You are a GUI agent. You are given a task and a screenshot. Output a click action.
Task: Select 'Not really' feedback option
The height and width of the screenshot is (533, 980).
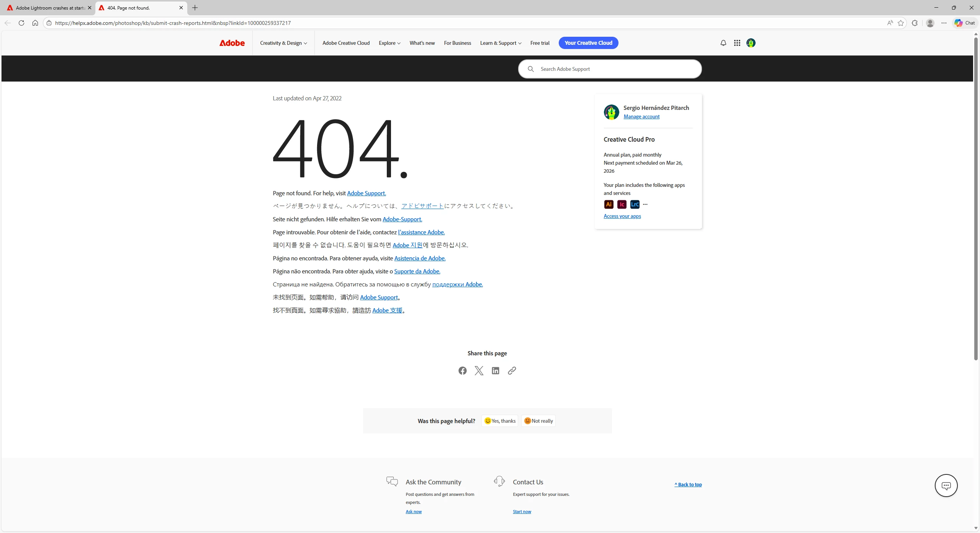[538, 421]
